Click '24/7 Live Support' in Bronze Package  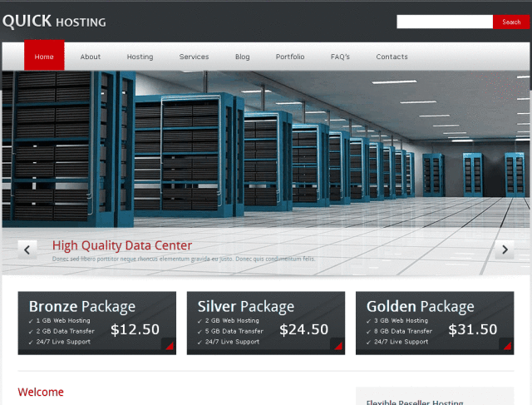coord(63,342)
